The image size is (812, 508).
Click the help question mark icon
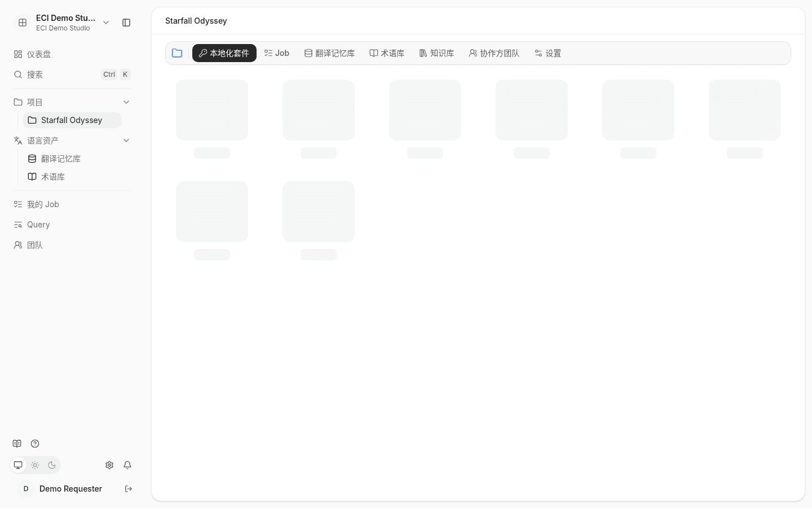35,444
